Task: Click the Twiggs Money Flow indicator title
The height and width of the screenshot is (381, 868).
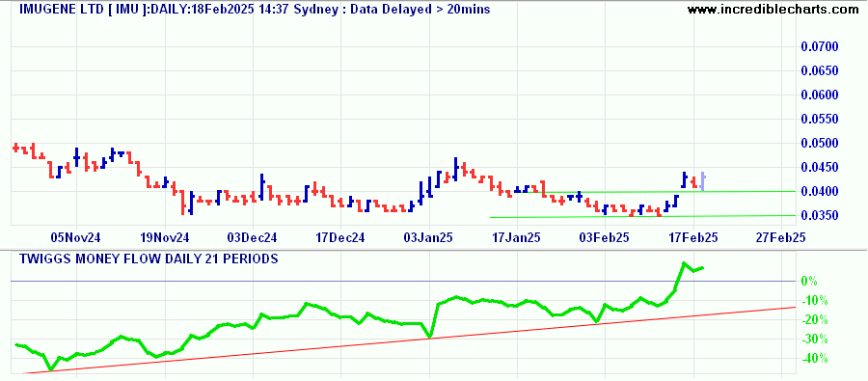Action: pyautogui.click(x=149, y=259)
